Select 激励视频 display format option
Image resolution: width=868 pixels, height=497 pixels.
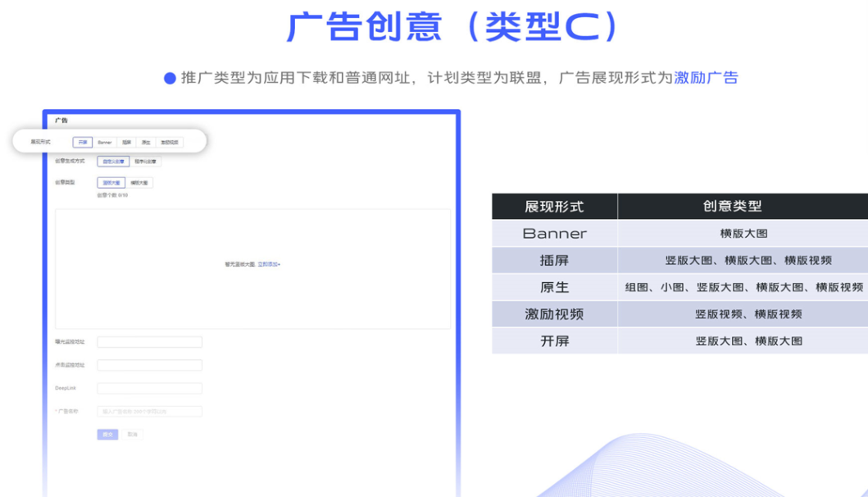[x=170, y=142]
